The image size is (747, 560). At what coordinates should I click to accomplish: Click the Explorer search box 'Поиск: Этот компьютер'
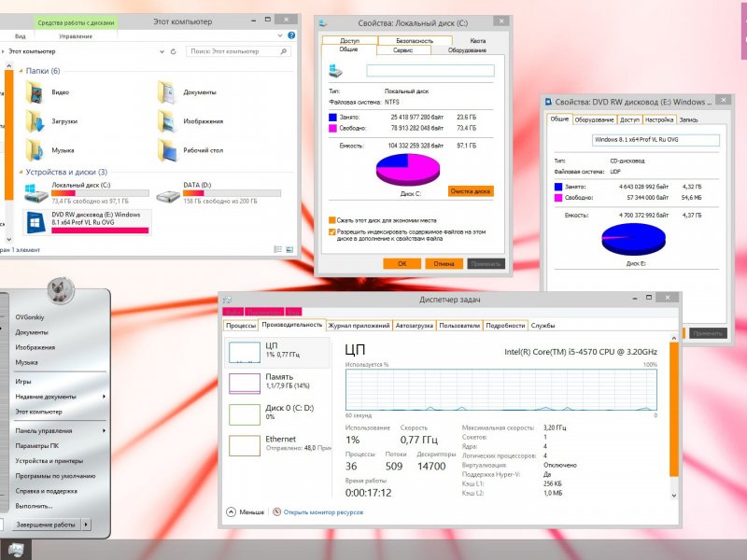pyautogui.click(x=238, y=51)
